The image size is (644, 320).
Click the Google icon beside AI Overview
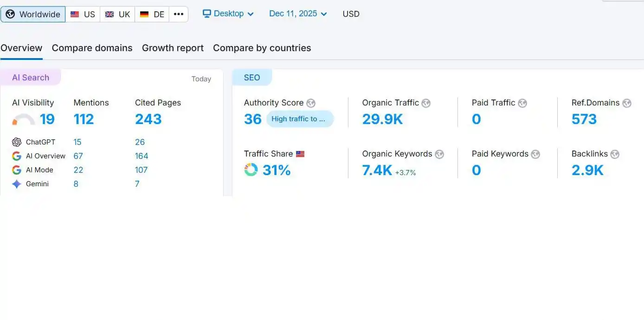click(17, 156)
